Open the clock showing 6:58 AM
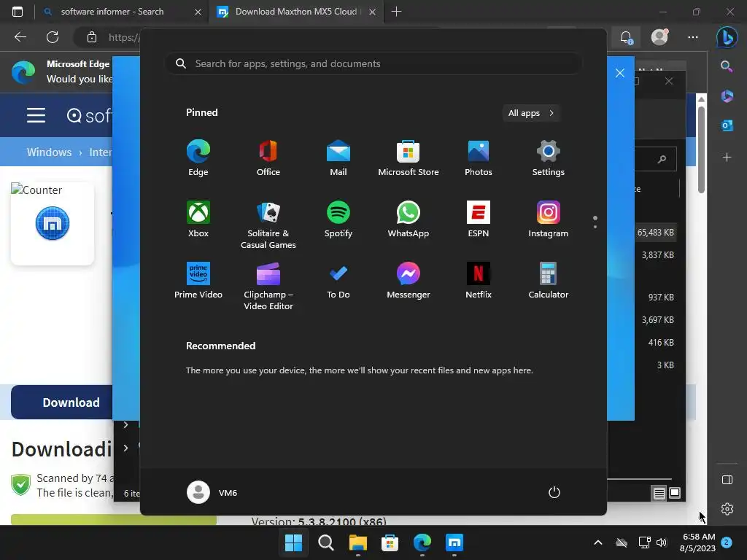 point(698,542)
